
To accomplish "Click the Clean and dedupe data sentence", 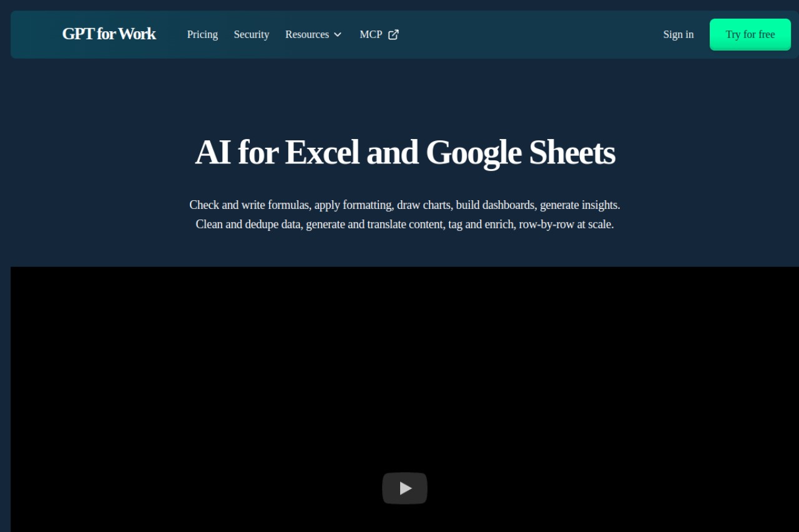I will click(x=404, y=225).
